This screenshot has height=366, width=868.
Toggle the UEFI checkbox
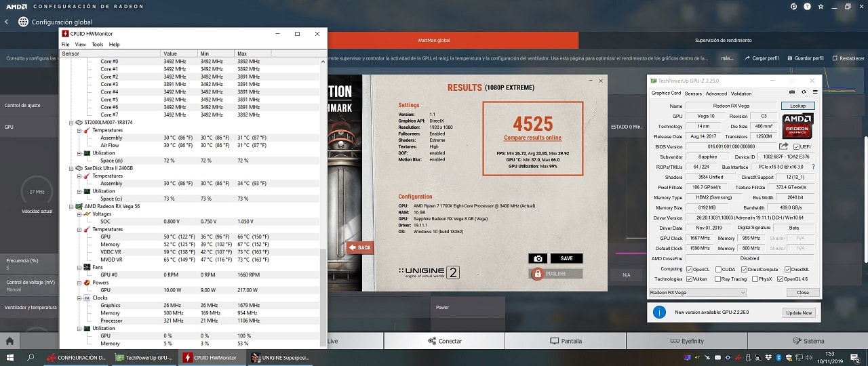[x=797, y=146]
